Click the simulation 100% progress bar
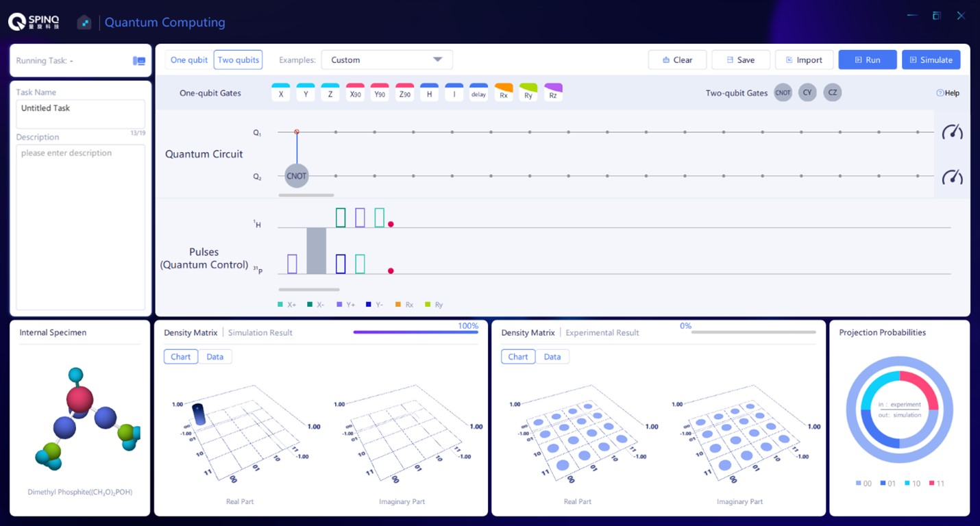Viewport: 980px width, 526px height. pyautogui.click(x=415, y=332)
